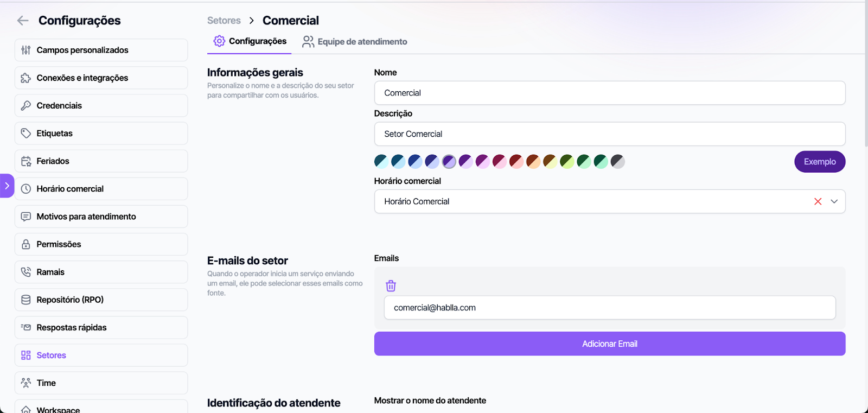Click the clock icon for Horário comercial
The image size is (868, 413).
pyautogui.click(x=25, y=189)
